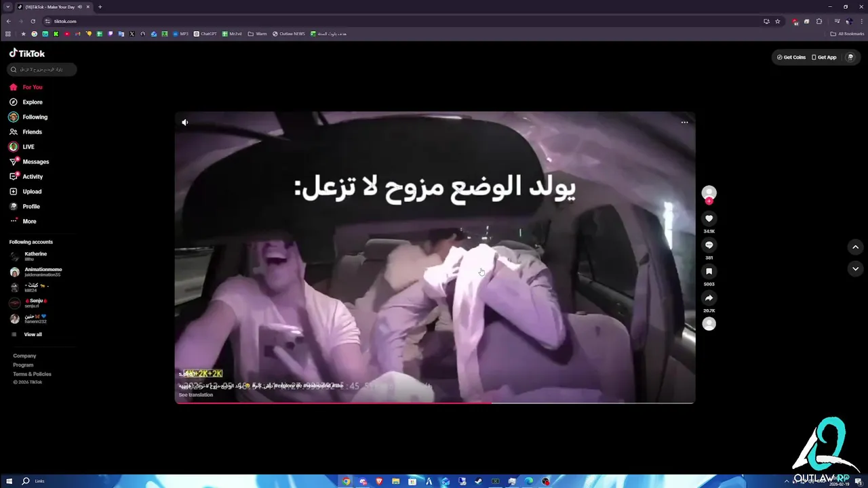Open the Friends page
The image size is (868, 488).
[26, 131]
